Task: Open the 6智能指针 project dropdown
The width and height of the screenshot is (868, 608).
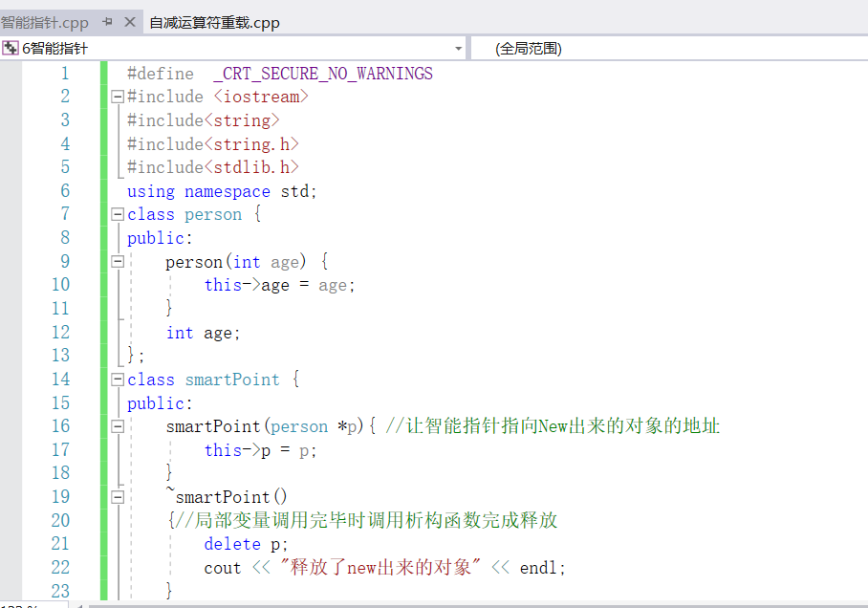Action: coord(458,49)
